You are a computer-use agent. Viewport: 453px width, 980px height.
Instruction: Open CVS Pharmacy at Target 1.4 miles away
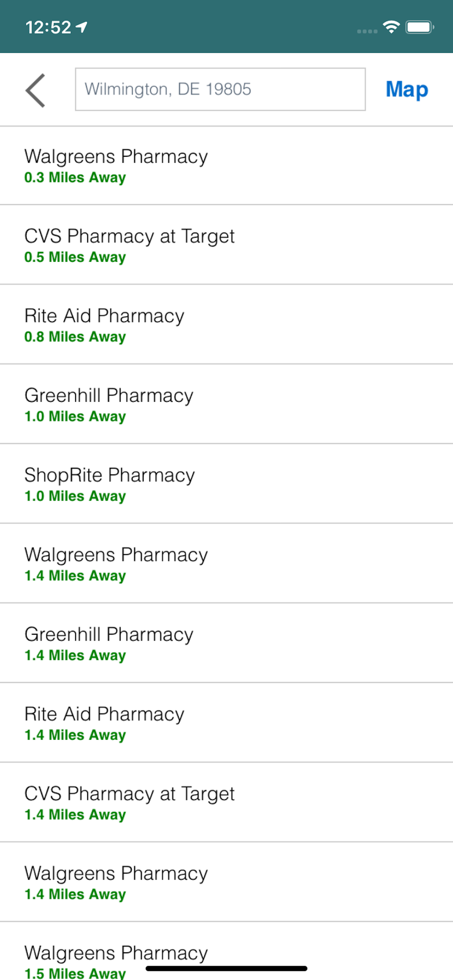pos(226,802)
